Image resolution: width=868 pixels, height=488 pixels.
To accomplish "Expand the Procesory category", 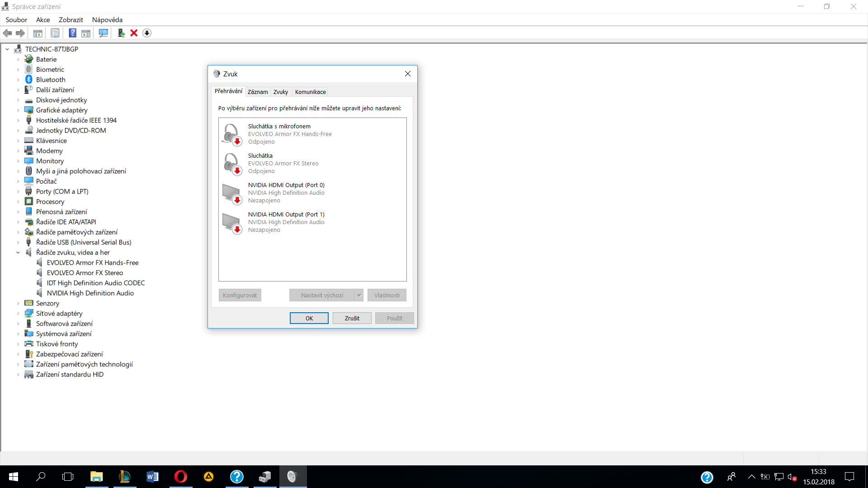I will (x=18, y=202).
